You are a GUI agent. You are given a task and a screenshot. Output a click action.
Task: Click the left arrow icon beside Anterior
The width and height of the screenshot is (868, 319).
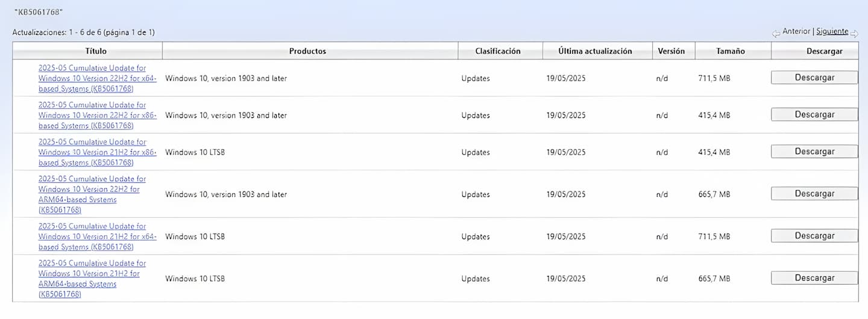pos(776,34)
